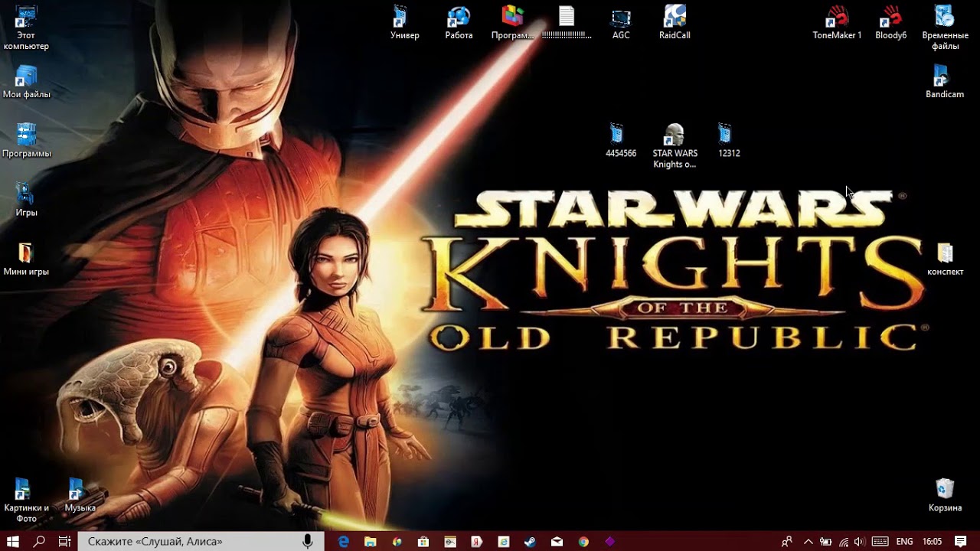
Task: Select the Игры desktop shortcut
Action: tap(26, 200)
